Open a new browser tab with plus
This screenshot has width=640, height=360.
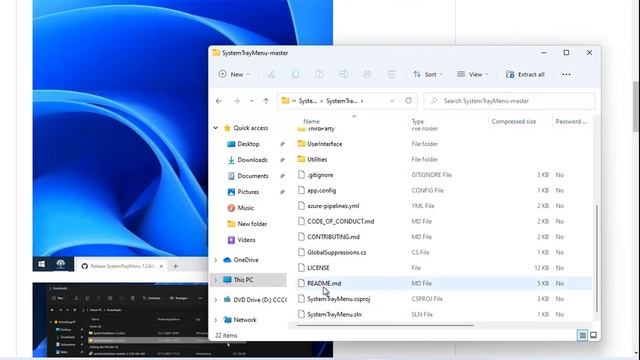coord(176,266)
